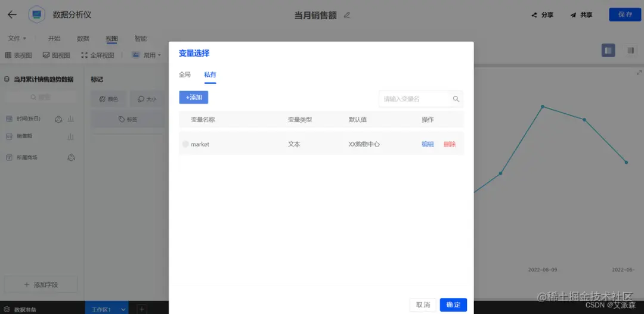The height and width of the screenshot is (314, 644).
Task: Click the 所属商场 field name
Action: 27,157
